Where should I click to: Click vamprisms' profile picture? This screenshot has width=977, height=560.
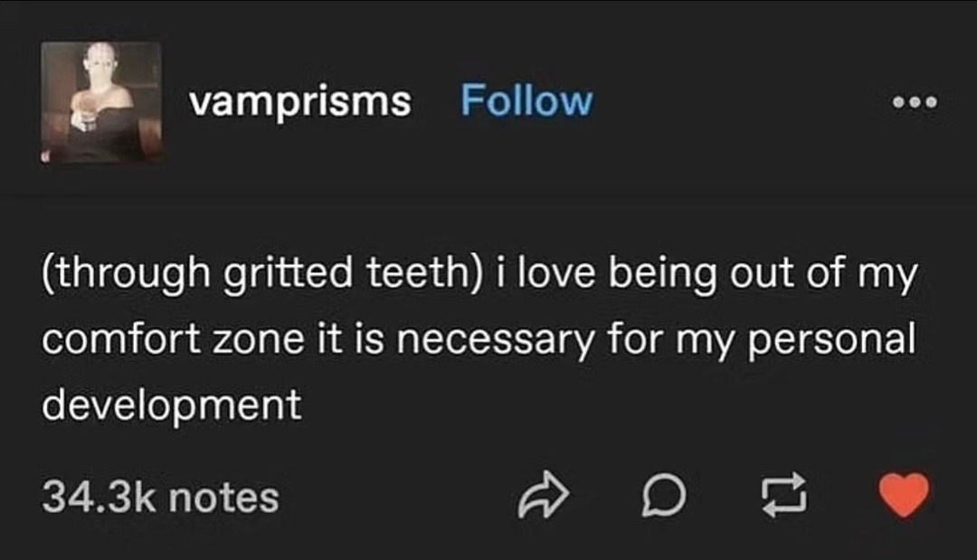click(100, 102)
